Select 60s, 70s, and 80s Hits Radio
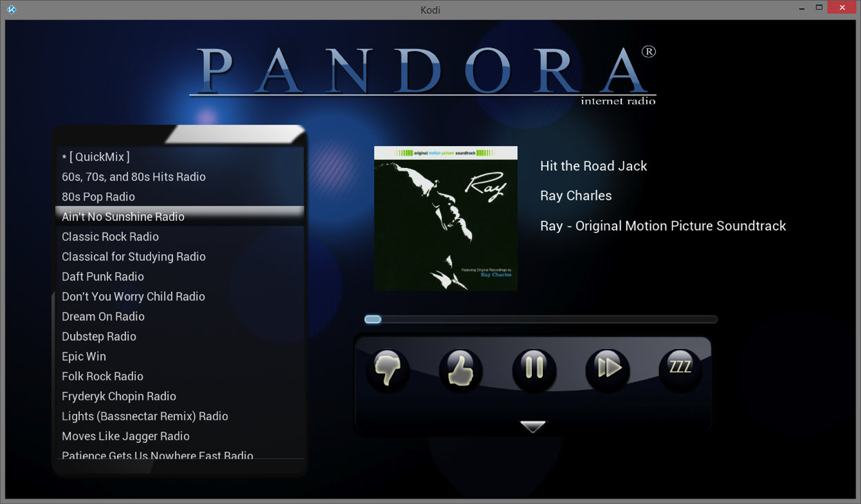 pyautogui.click(x=179, y=177)
